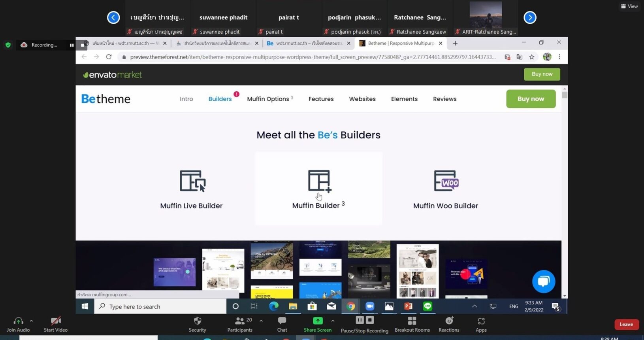
Task: Stop recording from top-left indicator
Action: coord(82,45)
